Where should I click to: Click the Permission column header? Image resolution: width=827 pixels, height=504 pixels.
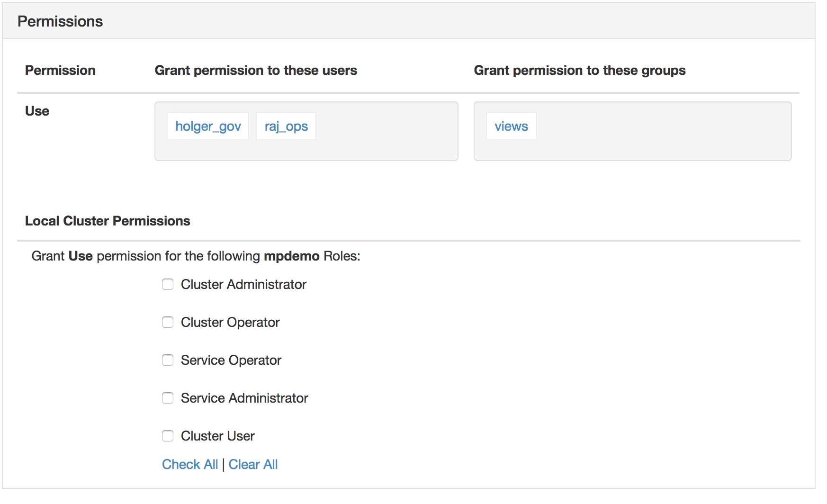click(x=60, y=70)
